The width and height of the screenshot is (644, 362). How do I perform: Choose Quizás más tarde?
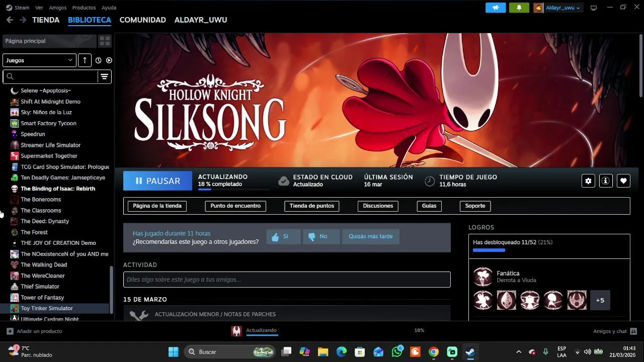coord(371,236)
